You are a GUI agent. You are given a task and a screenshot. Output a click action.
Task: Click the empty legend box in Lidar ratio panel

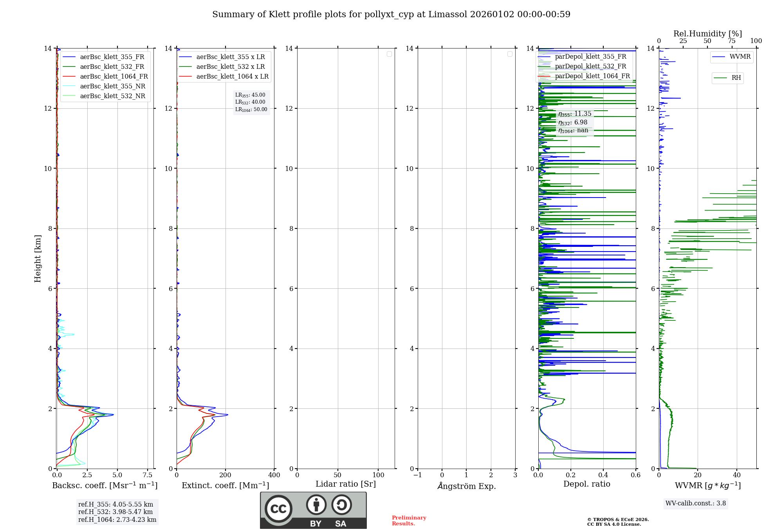pos(389,54)
